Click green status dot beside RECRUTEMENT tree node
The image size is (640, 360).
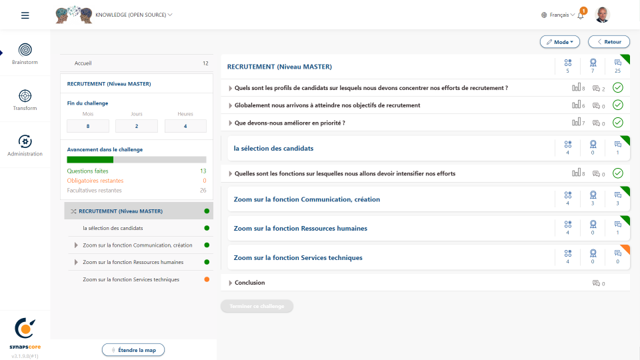[207, 211]
